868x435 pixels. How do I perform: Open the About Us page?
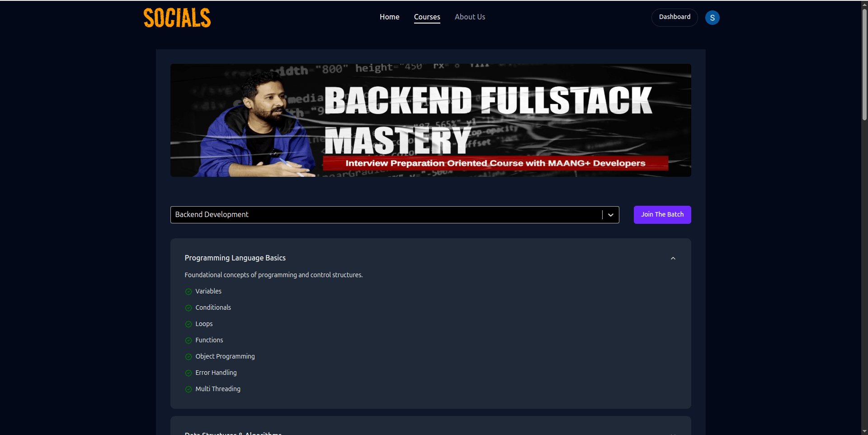coord(470,17)
